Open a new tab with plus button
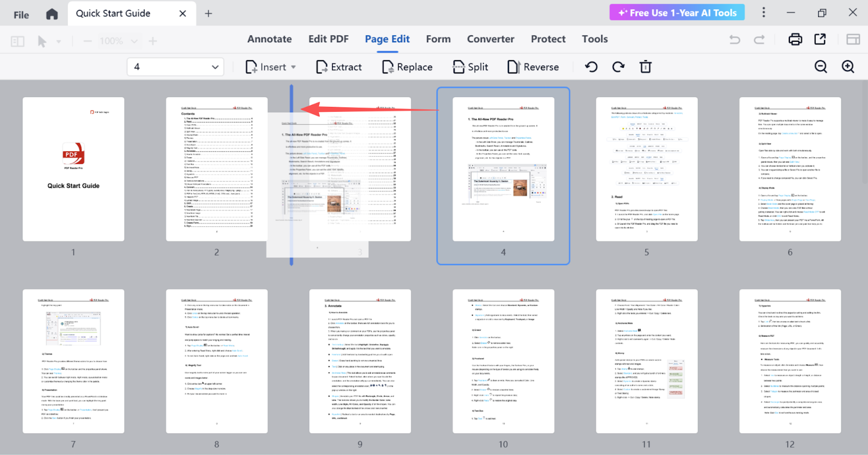868x455 pixels. [x=208, y=14]
